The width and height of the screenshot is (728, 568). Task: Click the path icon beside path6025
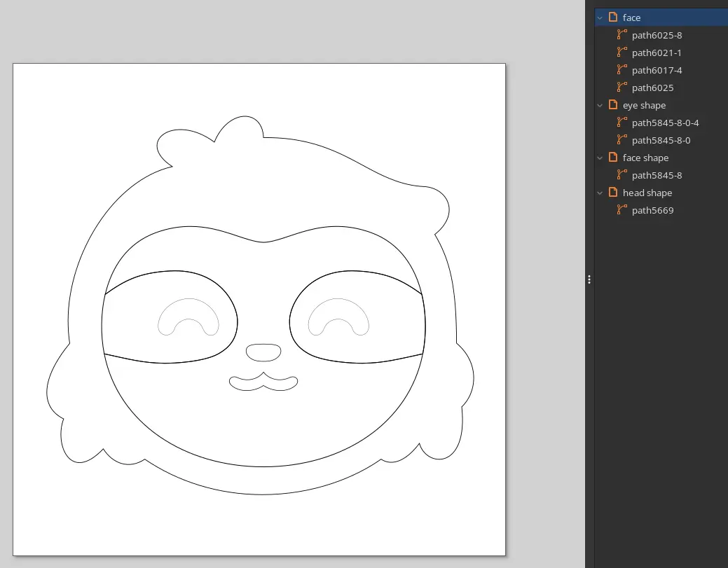(621, 88)
